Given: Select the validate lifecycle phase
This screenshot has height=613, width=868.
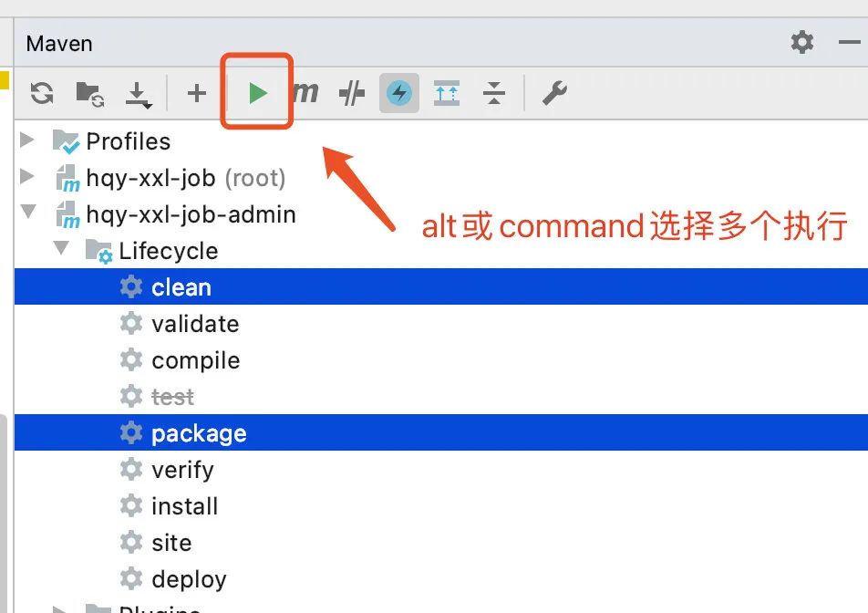Looking at the screenshot, I should point(440,324).
